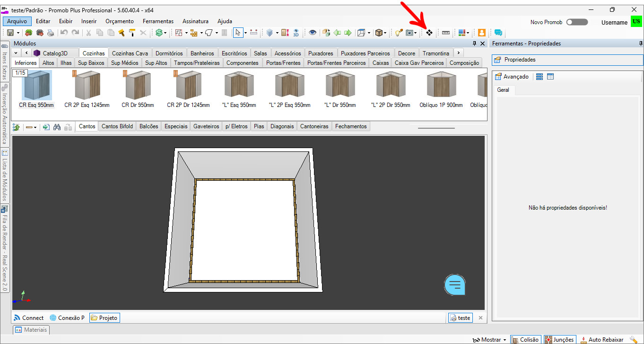Click the four-diamond icon indicated by the red arrow
The image size is (644, 344).
[x=429, y=33]
